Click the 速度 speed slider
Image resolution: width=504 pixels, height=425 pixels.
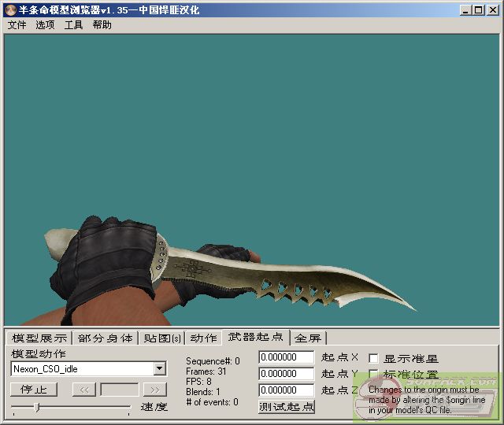click(x=71, y=408)
